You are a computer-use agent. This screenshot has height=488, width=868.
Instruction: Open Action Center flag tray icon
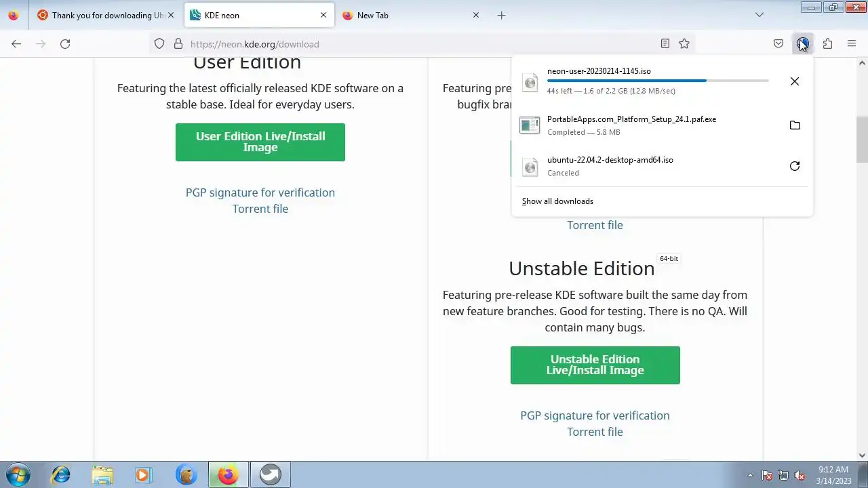tap(767, 475)
